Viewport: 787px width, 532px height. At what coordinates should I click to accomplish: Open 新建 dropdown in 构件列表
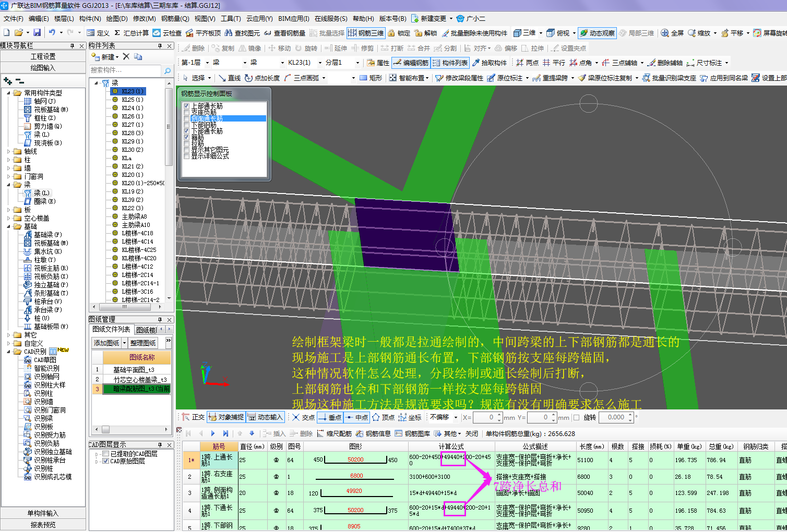[x=117, y=57]
